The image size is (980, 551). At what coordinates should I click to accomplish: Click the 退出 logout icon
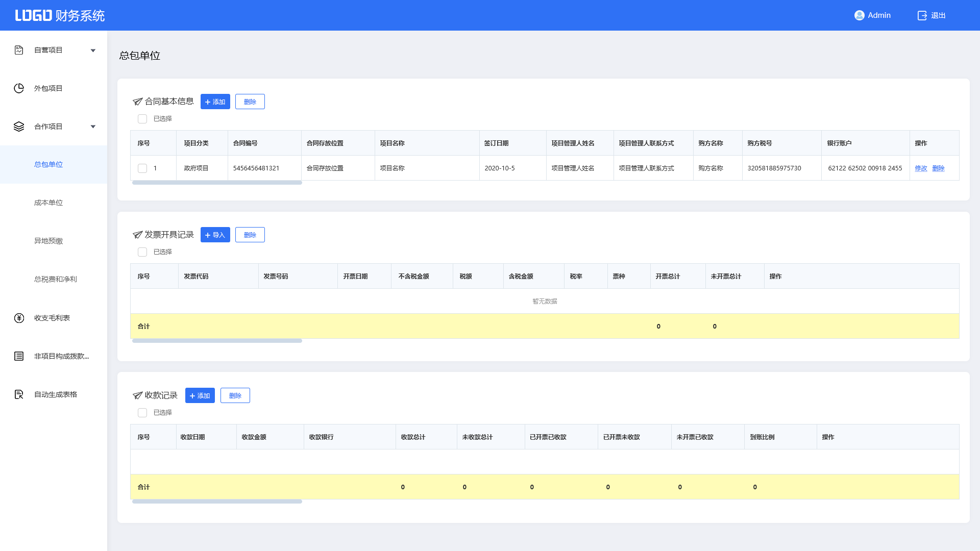pos(922,15)
